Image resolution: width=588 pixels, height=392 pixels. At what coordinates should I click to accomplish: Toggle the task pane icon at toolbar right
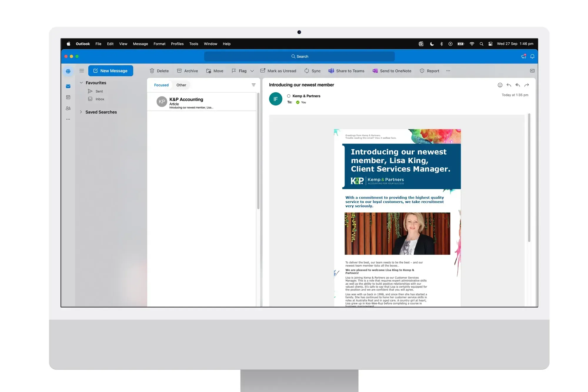532,71
